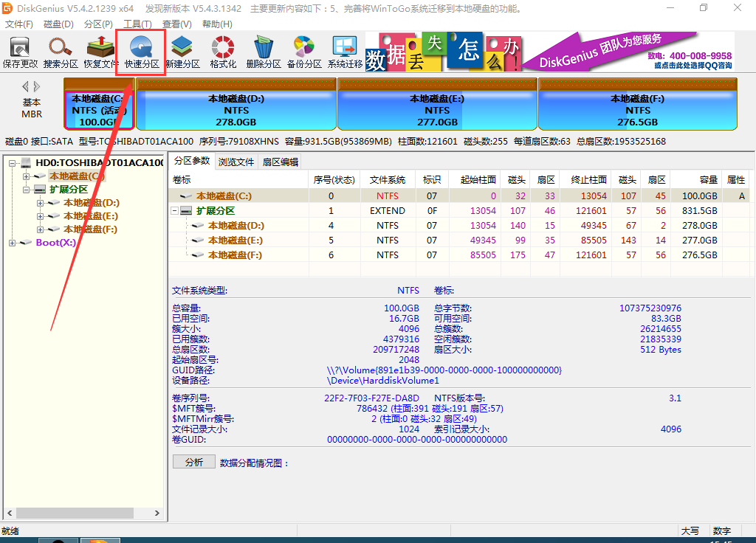Go to previous disk with left arrow

pos(25,87)
